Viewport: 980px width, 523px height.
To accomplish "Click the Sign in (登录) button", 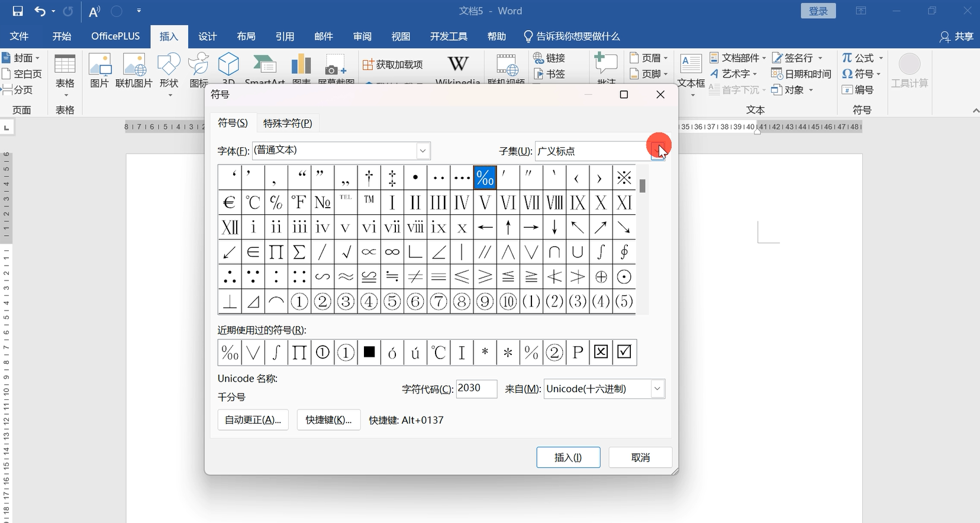I will (818, 11).
